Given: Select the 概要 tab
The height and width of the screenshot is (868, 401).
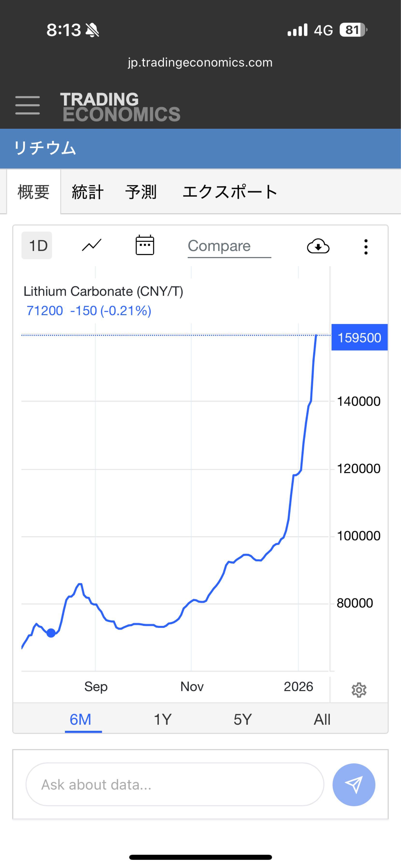Looking at the screenshot, I should [33, 192].
